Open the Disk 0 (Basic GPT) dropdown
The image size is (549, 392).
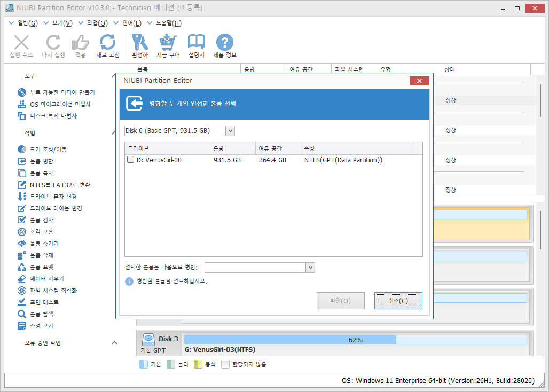click(230, 131)
